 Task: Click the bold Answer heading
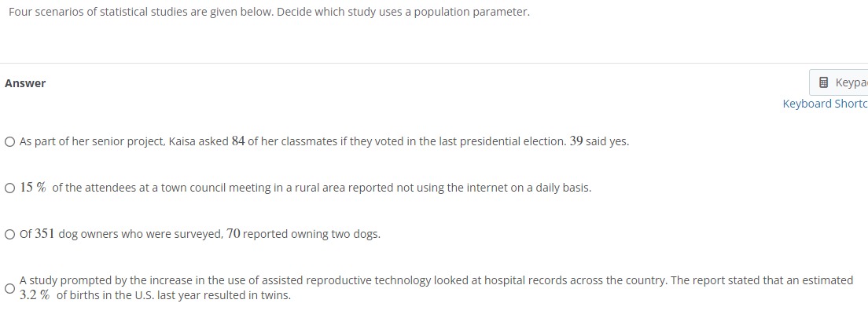point(25,83)
